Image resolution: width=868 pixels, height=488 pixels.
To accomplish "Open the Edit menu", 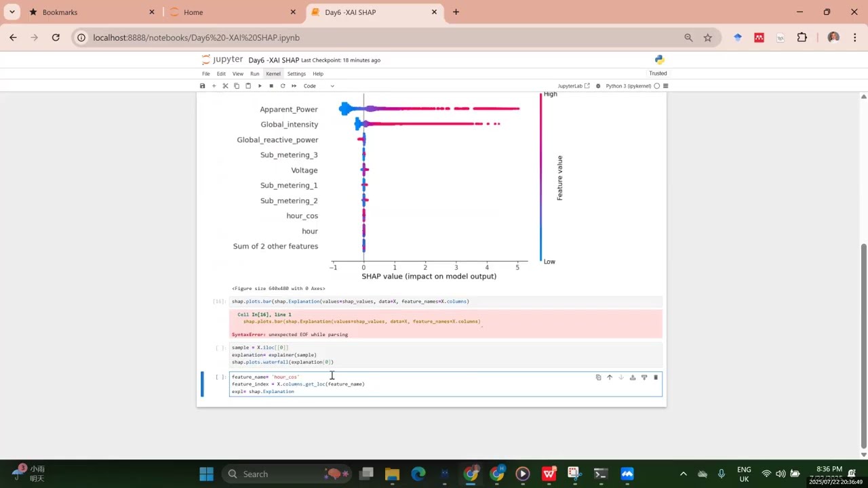I will tap(221, 74).
